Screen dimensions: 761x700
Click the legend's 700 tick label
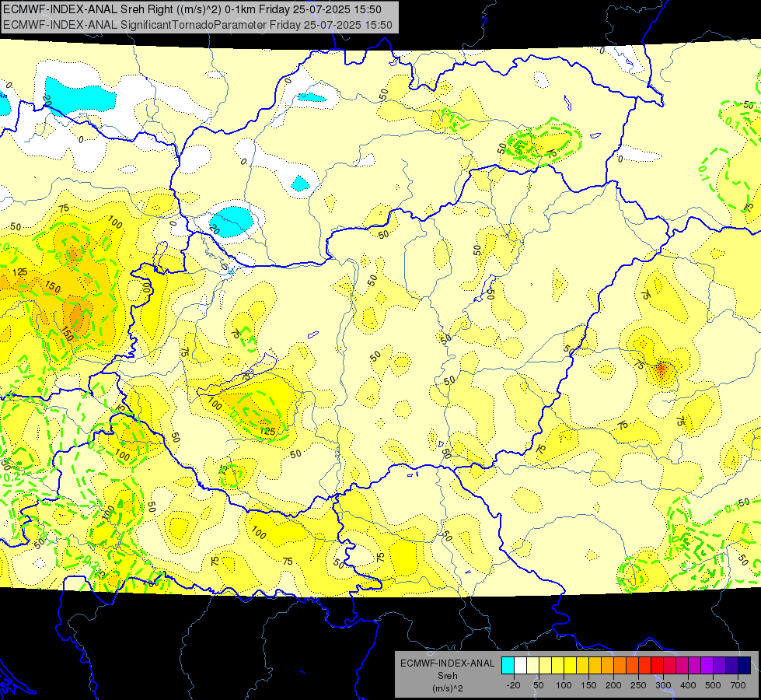738,685
